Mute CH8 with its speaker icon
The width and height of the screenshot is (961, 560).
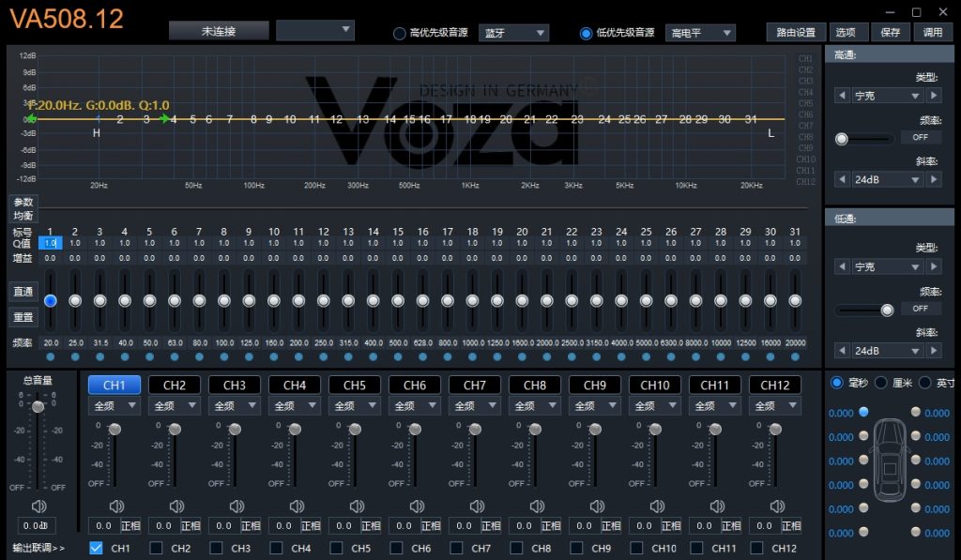tap(537, 507)
